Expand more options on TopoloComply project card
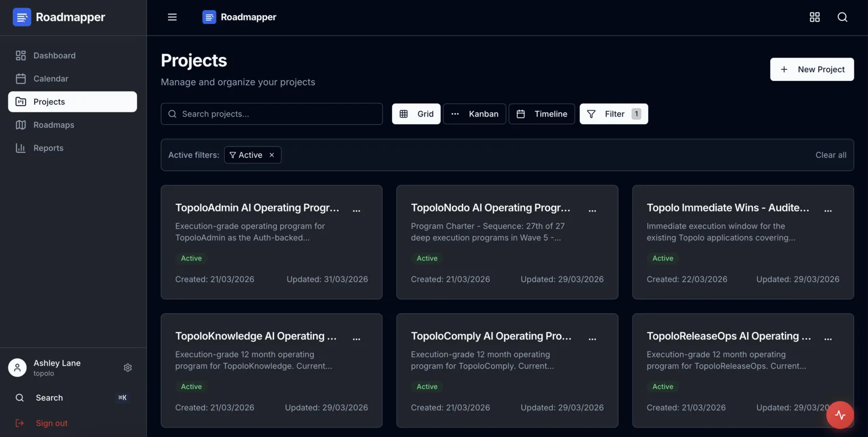The height and width of the screenshot is (437, 868). [x=592, y=338]
